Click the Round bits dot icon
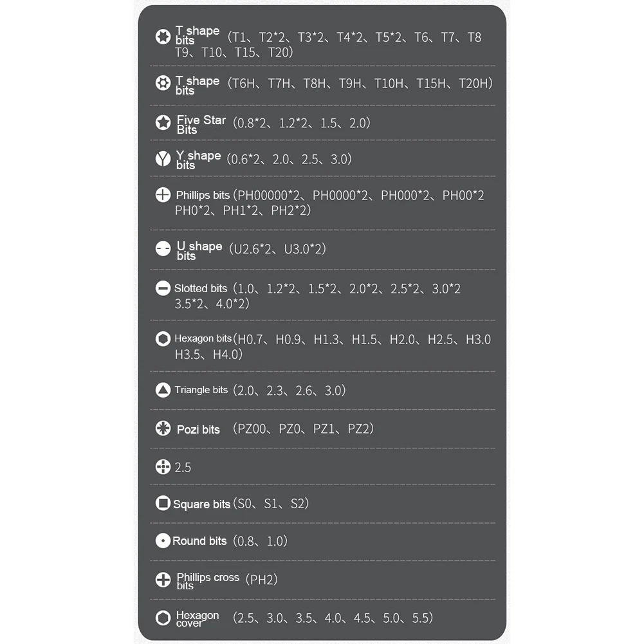Viewport: 644px width, 644px height. coord(163,541)
